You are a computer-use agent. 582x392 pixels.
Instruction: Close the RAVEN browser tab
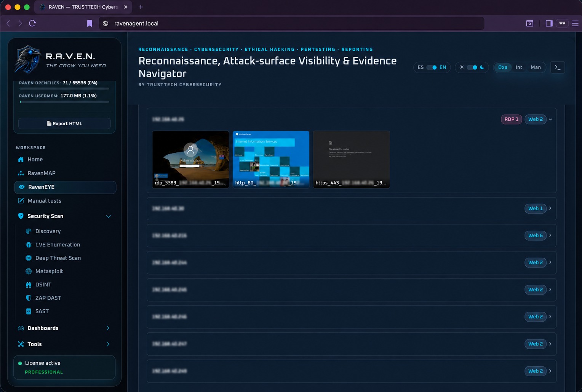click(126, 7)
